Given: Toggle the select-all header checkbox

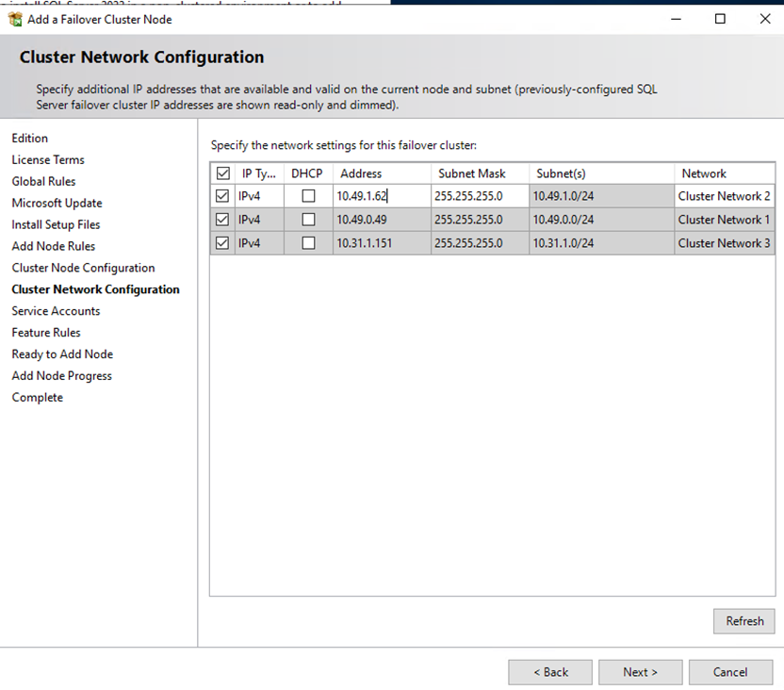Looking at the screenshot, I should 222,173.
